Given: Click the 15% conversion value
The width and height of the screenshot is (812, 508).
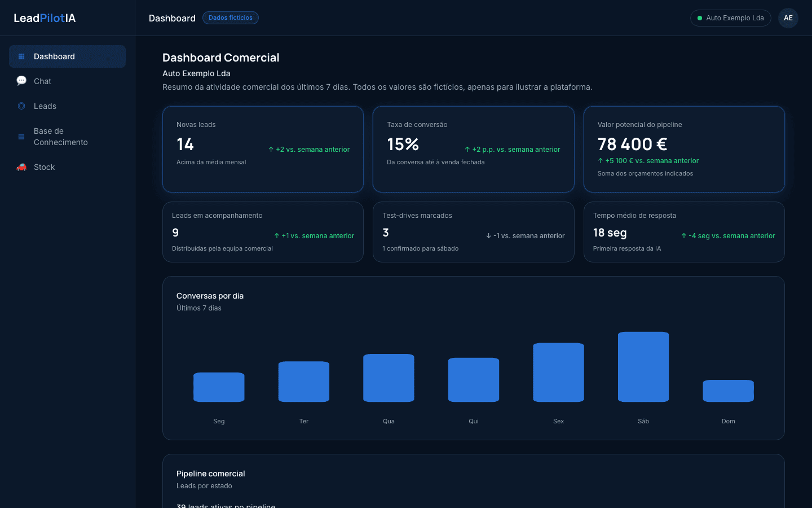Looking at the screenshot, I should click(x=403, y=144).
